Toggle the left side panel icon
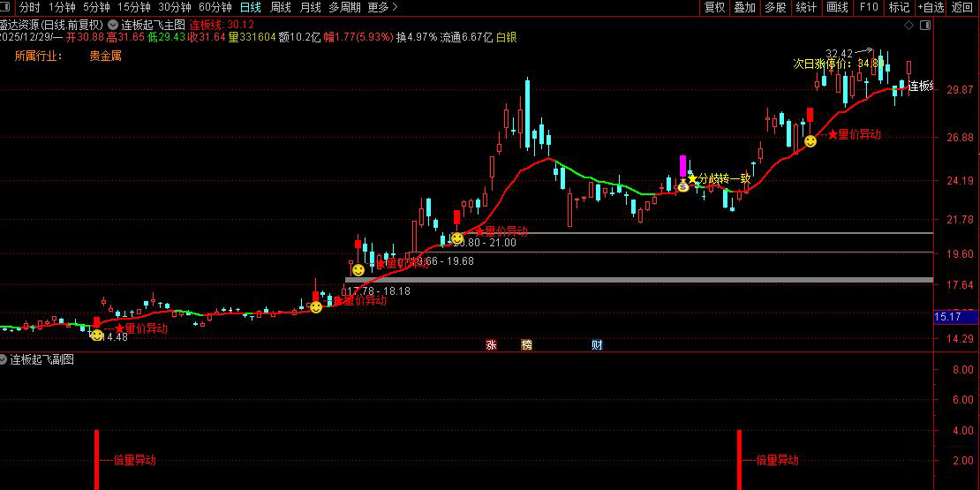This screenshot has width=980, height=490. [7, 8]
